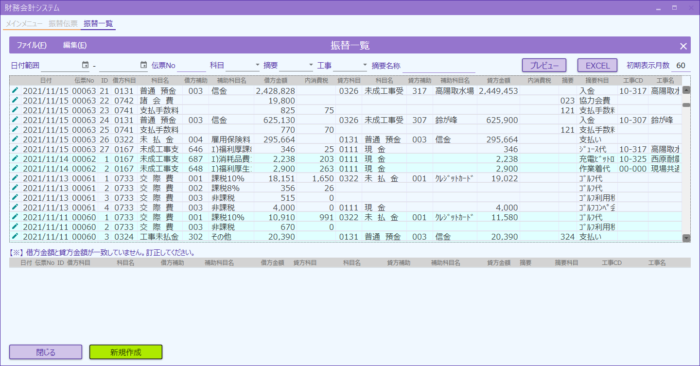Viewport: 700px width, 366px height.
Task: Select 協力会費 cell
Action: [x=597, y=100]
